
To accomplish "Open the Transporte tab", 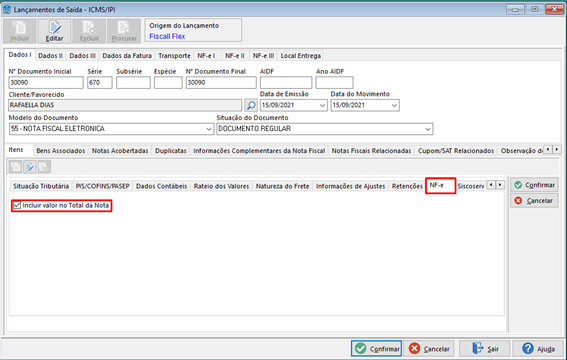I will click(x=174, y=56).
